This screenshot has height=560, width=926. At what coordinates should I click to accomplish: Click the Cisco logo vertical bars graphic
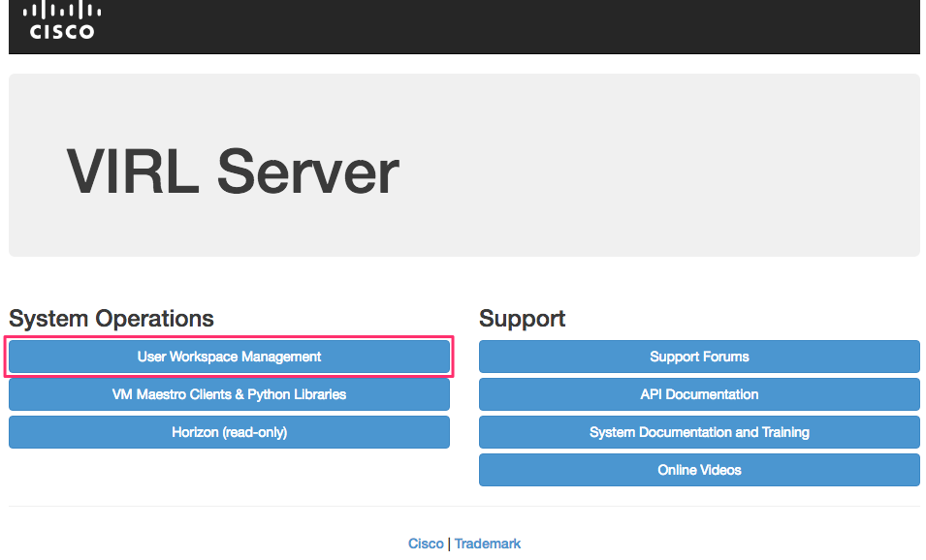[62, 10]
